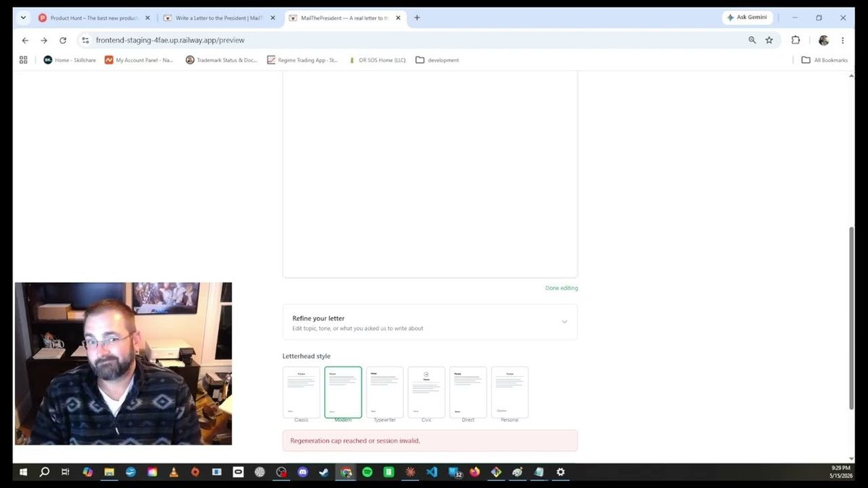Click the Letterhead style heading

307,356
